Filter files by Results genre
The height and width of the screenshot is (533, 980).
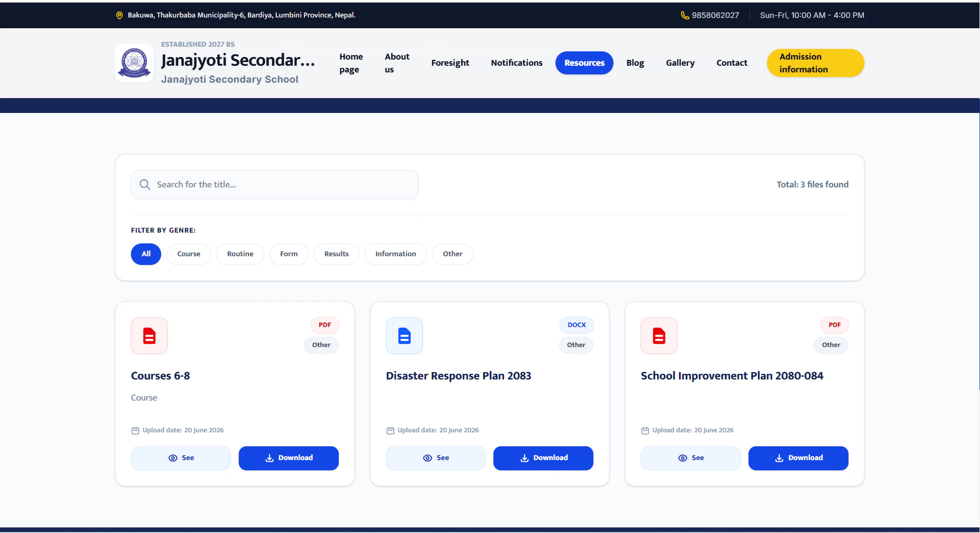coord(336,254)
